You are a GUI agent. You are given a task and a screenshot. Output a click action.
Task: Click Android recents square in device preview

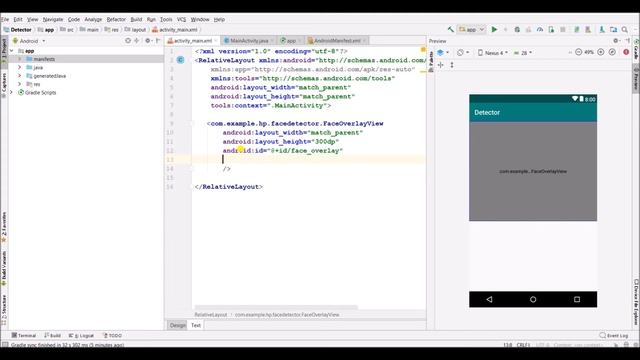pyautogui.click(x=577, y=299)
